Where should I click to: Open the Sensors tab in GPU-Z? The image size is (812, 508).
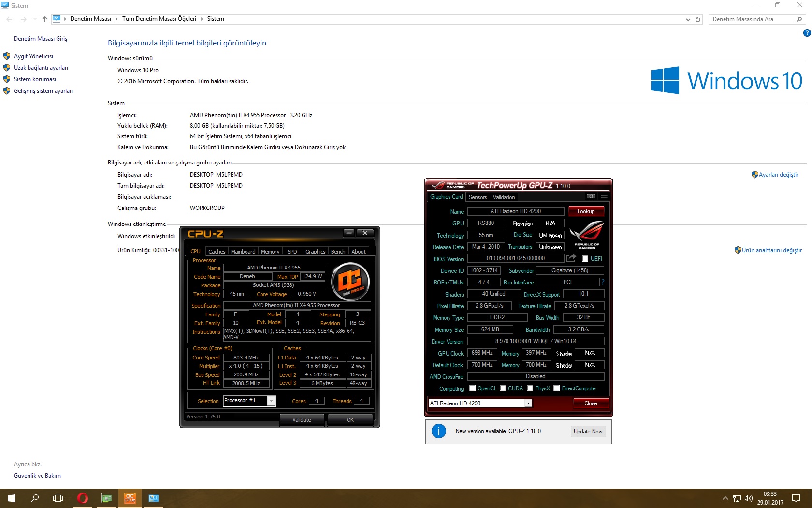point(478,197)
